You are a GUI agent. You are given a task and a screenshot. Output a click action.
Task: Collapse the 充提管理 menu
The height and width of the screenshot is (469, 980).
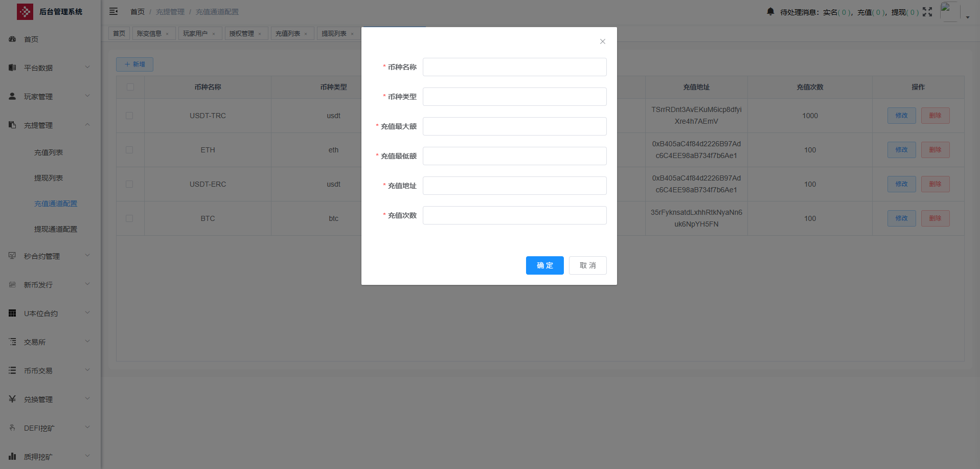(x=87, y=124)
